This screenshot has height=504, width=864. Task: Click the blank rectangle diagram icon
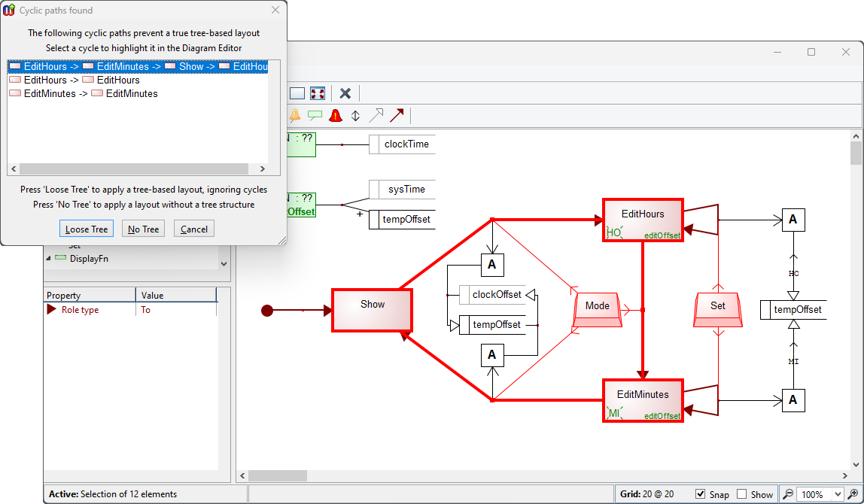click(297, 92)
